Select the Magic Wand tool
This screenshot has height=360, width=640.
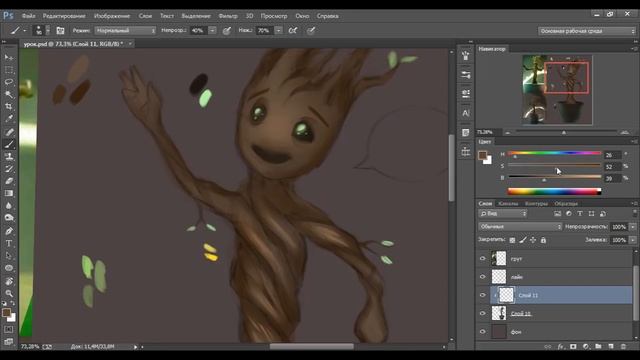tap(9, 94)
